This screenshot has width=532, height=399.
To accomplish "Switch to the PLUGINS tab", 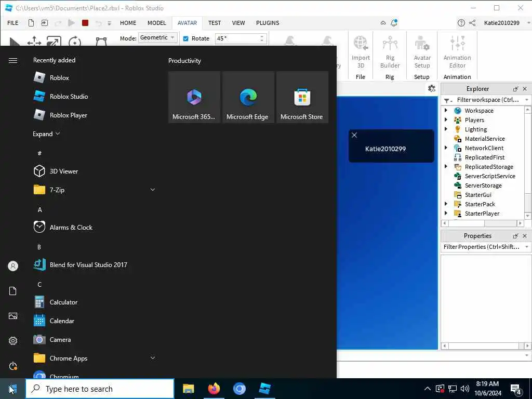I will coord(268,23).
